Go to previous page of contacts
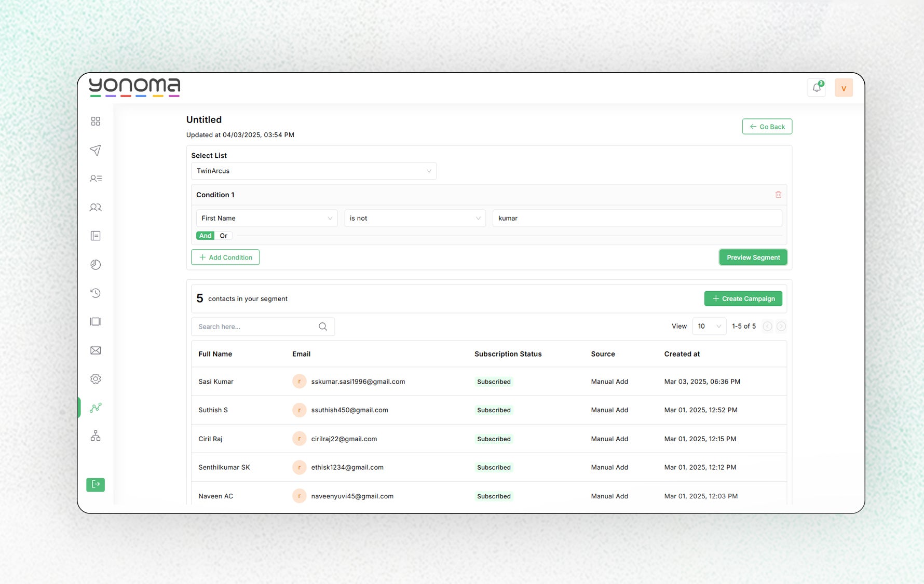 click(x=767, y=327)
